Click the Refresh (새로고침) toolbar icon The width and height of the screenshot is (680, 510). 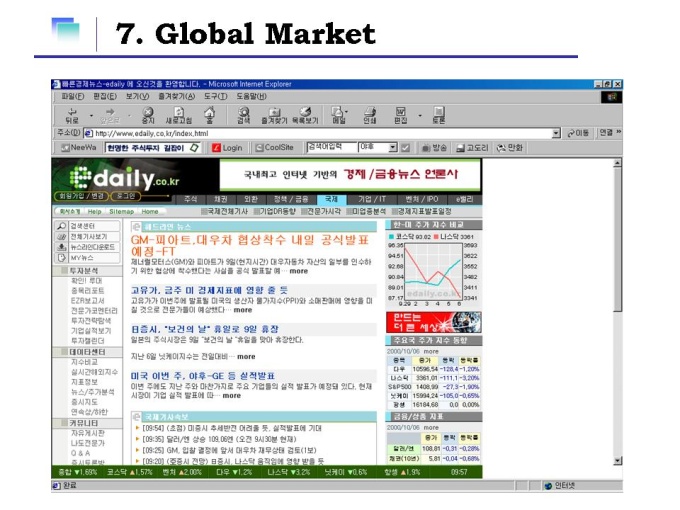pos(179,115)
